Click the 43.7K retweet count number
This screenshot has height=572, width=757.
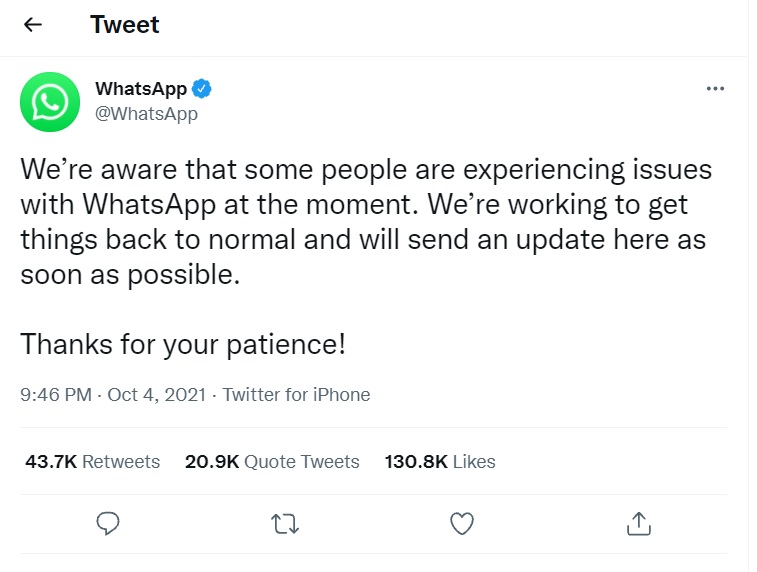(50, 462)
